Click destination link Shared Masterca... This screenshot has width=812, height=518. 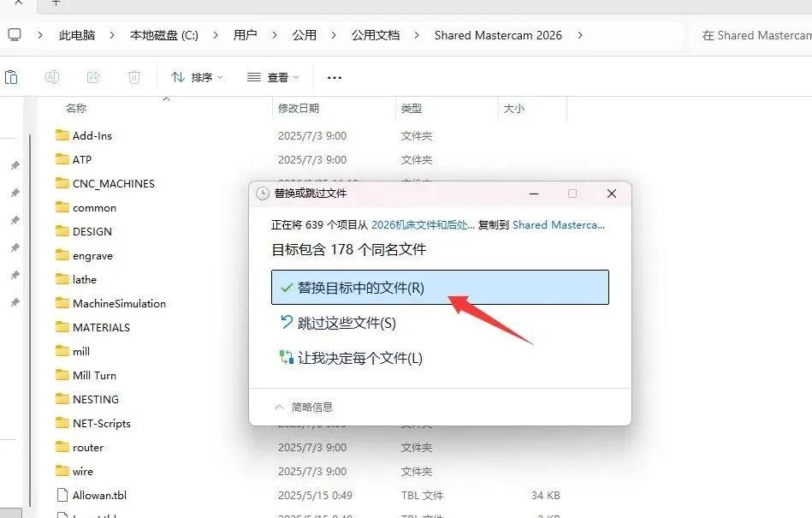pos(559,225)
